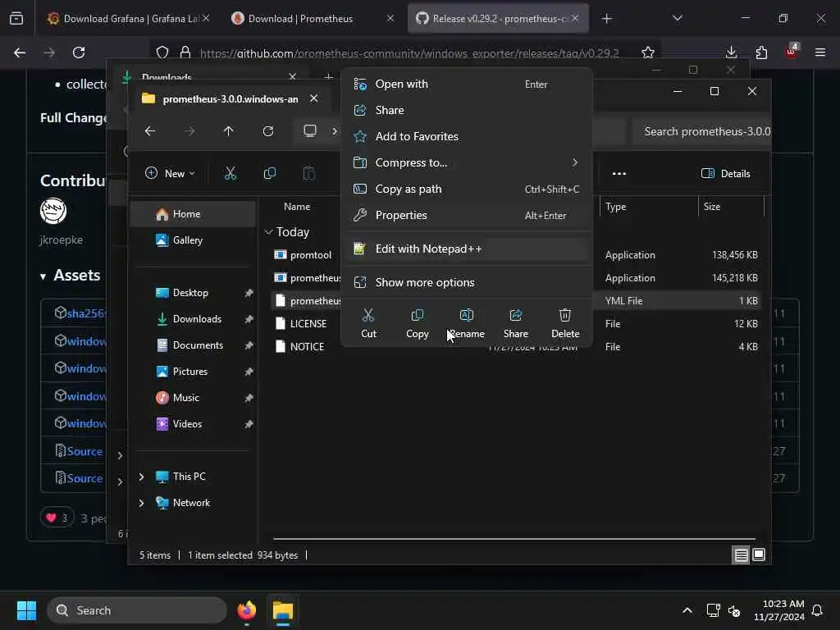This screenshot has width=840, height=630.
Task: Collapse the Today group
Action: click(x=268, y=232)
